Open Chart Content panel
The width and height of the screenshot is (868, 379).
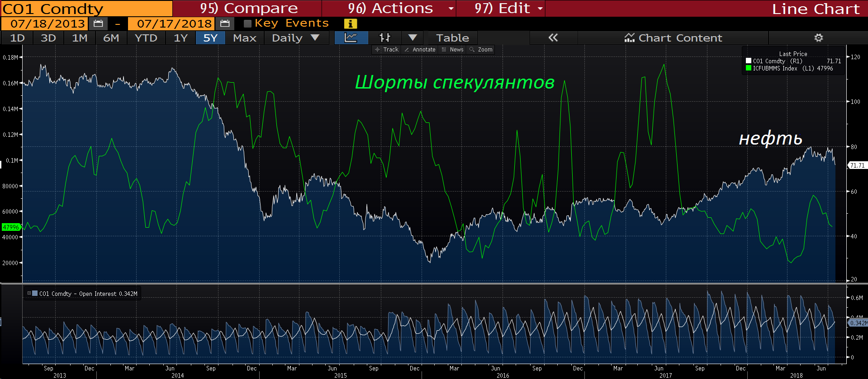coord(673,38)
